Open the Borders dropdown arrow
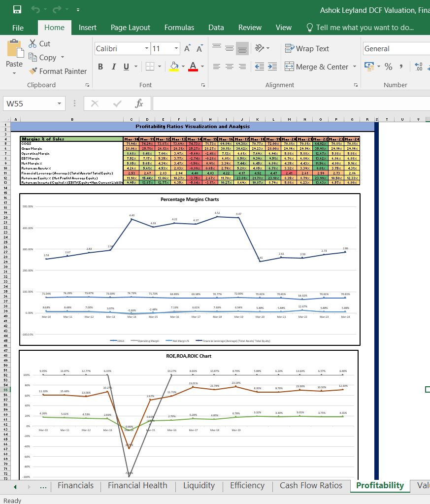 click(x=160, y=67)
